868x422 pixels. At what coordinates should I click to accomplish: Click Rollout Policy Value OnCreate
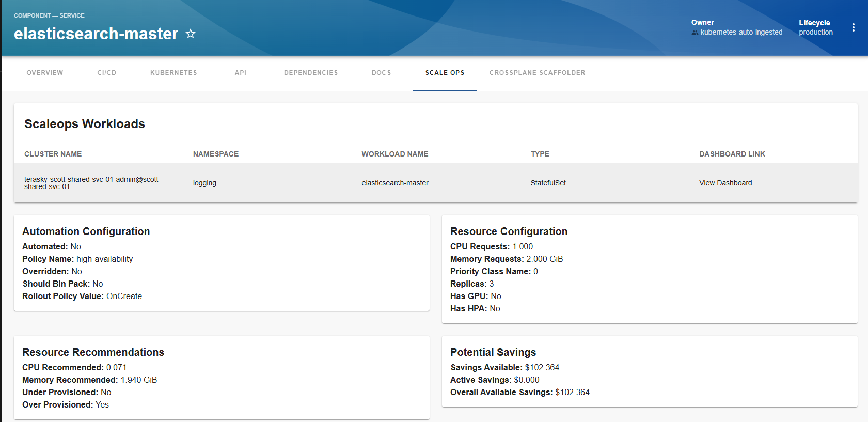pos(124,296)
